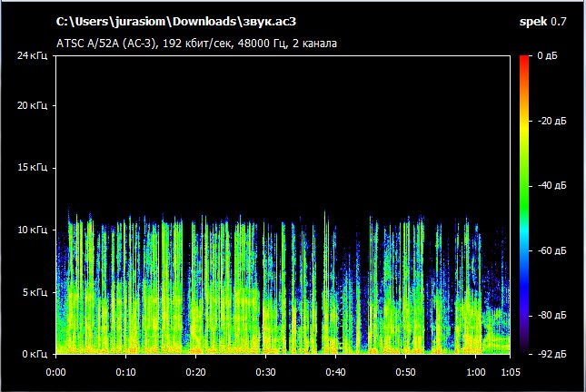The width and height of the screenshot is (586, 392).
Task: Click the 24 кГц frequency axis label
Action: pyautogui.click(x=32, y=55)
